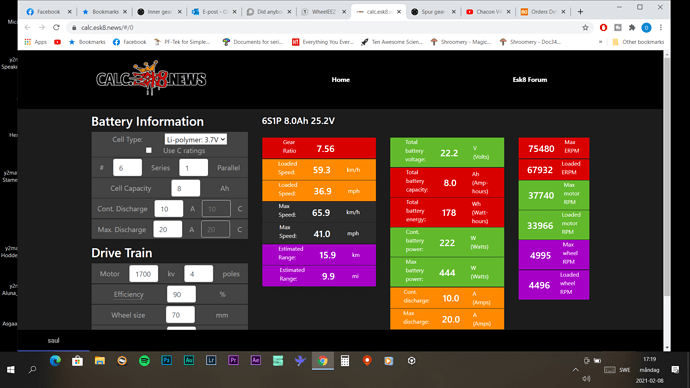Screen dimensions: 690x388
Task: Edit the Parallel cell count field
Action: click(x=194, y=168)
